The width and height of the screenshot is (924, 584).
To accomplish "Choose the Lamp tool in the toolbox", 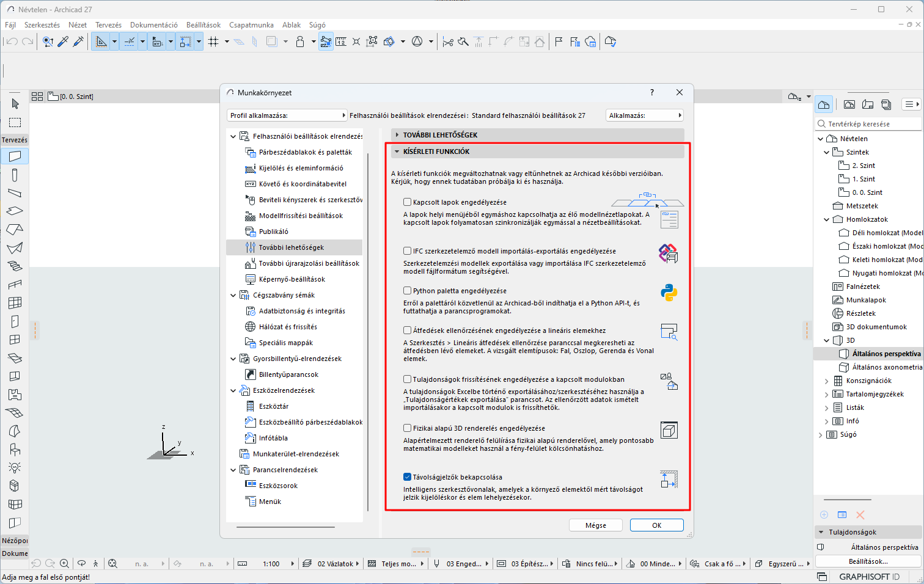I will coord(15,467).
